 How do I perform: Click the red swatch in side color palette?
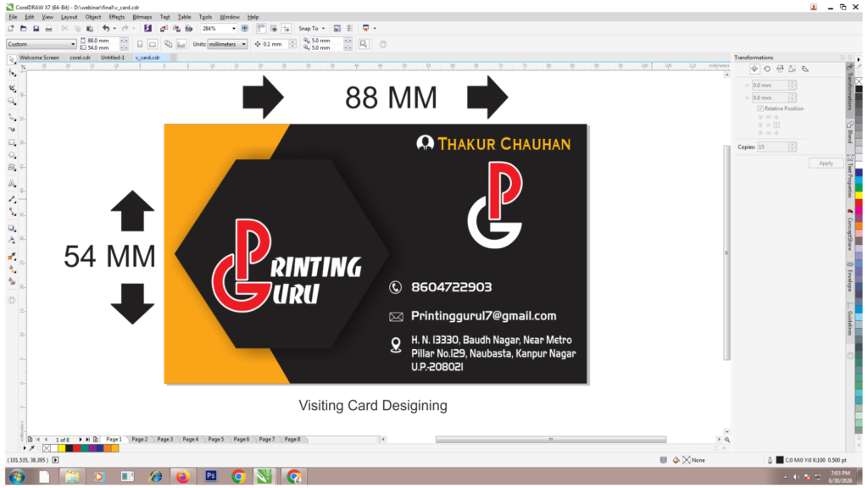tap(859, 204)
